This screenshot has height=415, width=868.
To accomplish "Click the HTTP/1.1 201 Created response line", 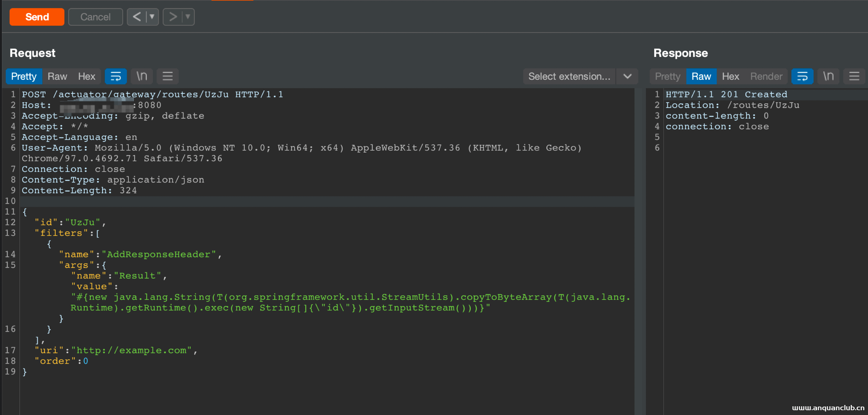I will (x=726, y=94).
